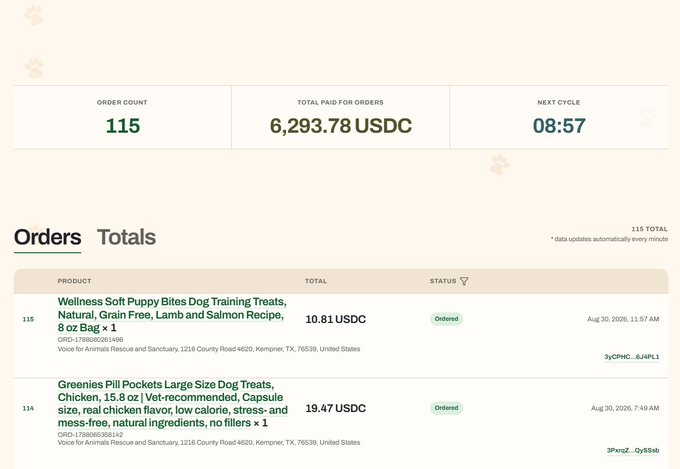
Task: Click the STATUS column header label
Action: pos(443,281)
